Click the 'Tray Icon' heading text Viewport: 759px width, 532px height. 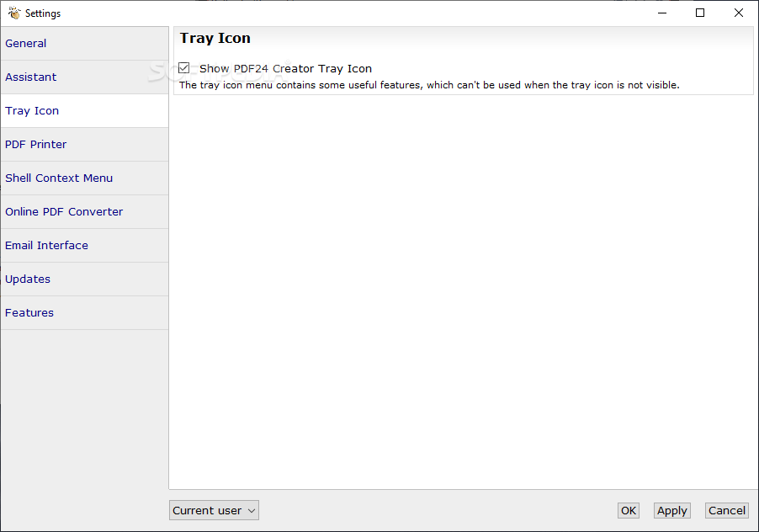[x=215, y=38]
